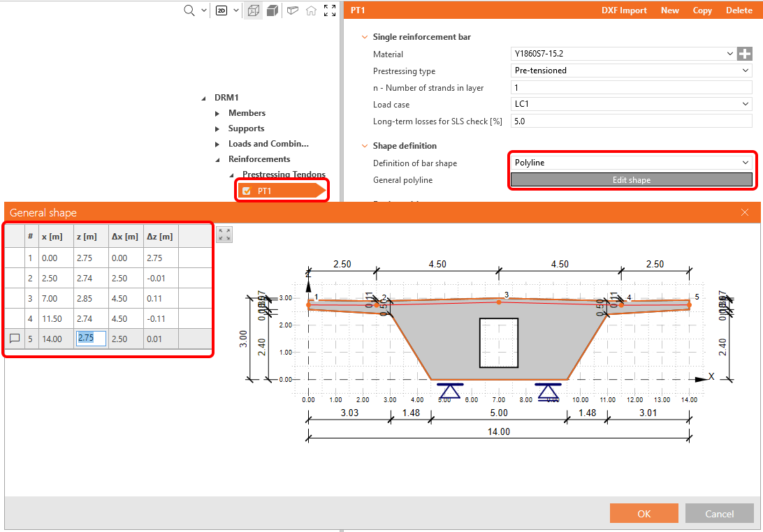Click the zoom extents icon in top toolbar
This screenshot has height=532, width=763.
[x=330, y=10]
